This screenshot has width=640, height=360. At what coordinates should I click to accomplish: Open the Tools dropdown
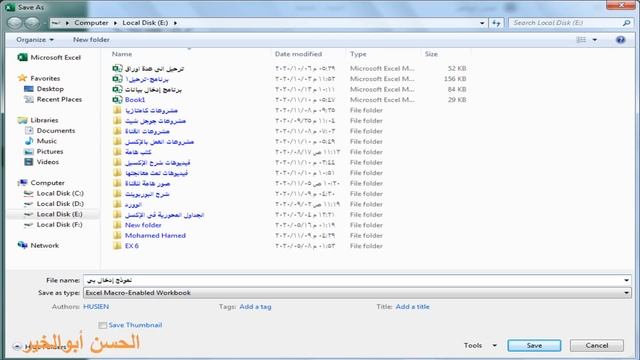tap(480, 346)
